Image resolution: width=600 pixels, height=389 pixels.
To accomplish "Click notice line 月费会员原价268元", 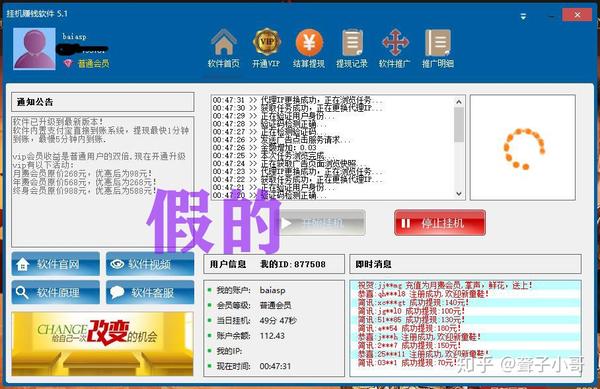I will 82,173.
